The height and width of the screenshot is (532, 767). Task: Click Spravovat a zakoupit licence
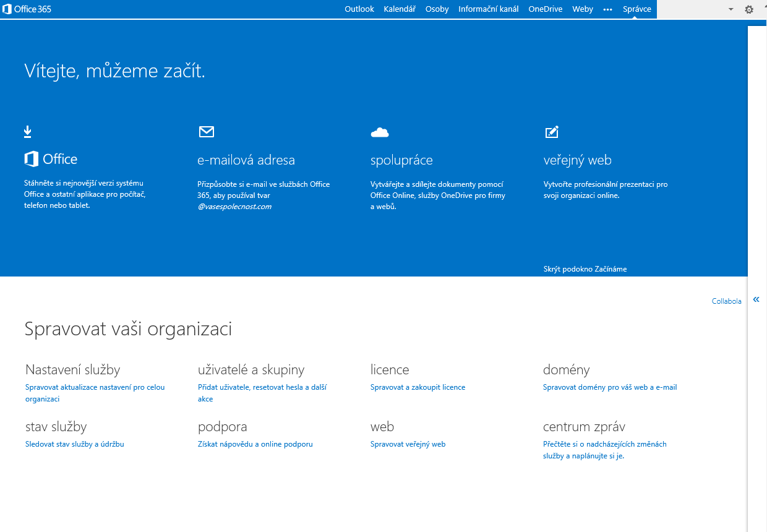click(418, 387)
